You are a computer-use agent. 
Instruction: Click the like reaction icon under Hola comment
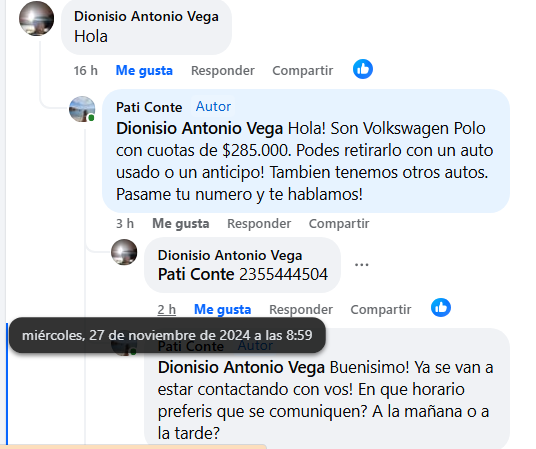coord(363,69)
